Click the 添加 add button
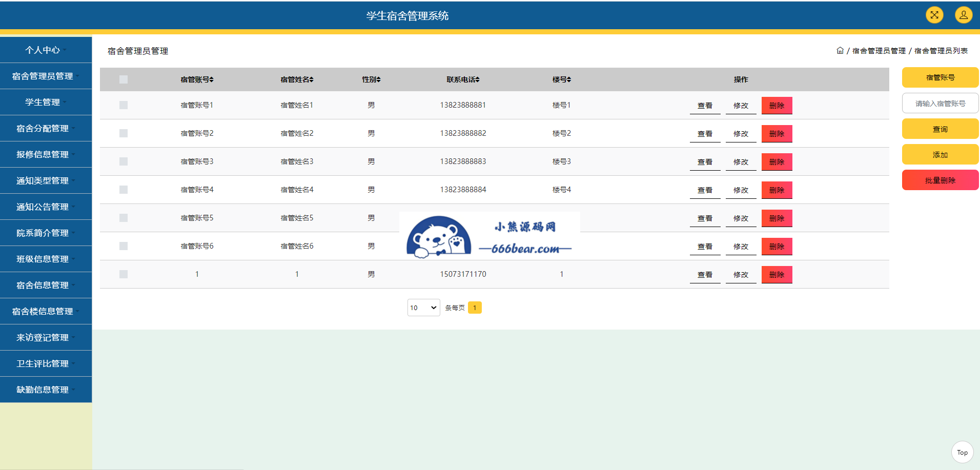Screen dimensions: 980x470 click(940, 154)
